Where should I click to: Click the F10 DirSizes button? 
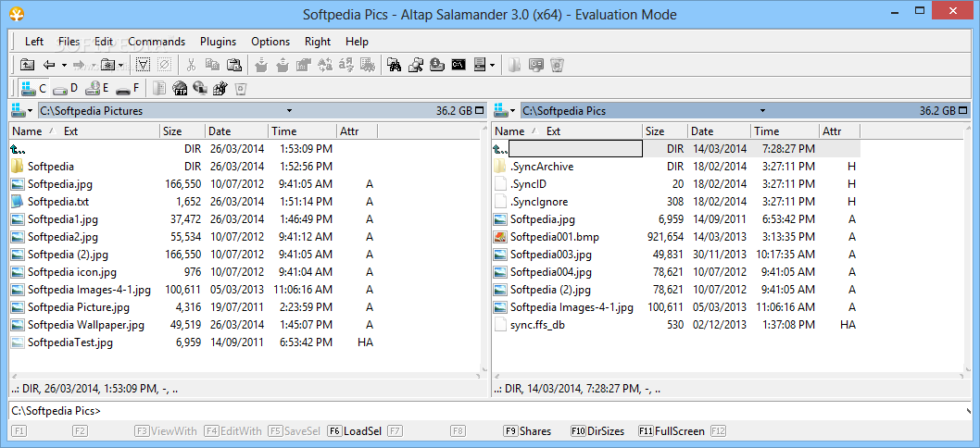coord(597,431)
